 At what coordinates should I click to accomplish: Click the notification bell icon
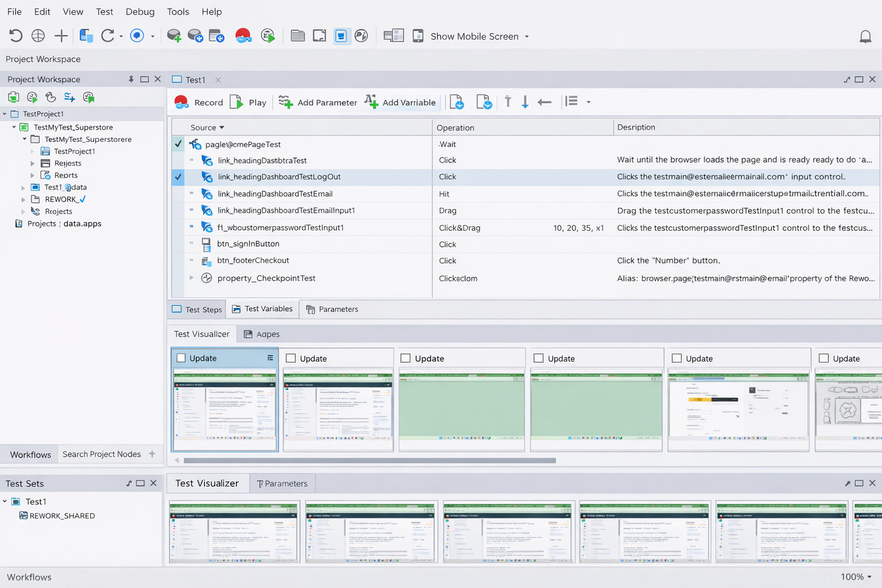pos(865,37)
